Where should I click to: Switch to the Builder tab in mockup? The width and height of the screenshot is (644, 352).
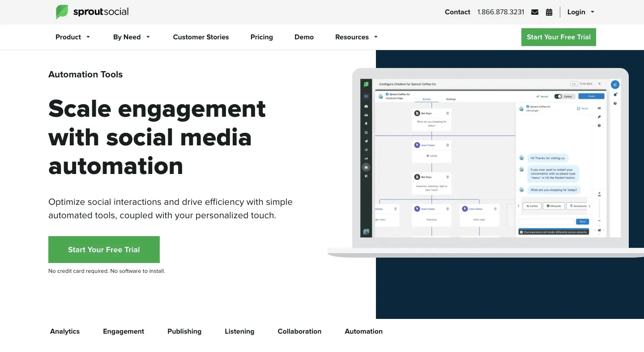[426, 99]
